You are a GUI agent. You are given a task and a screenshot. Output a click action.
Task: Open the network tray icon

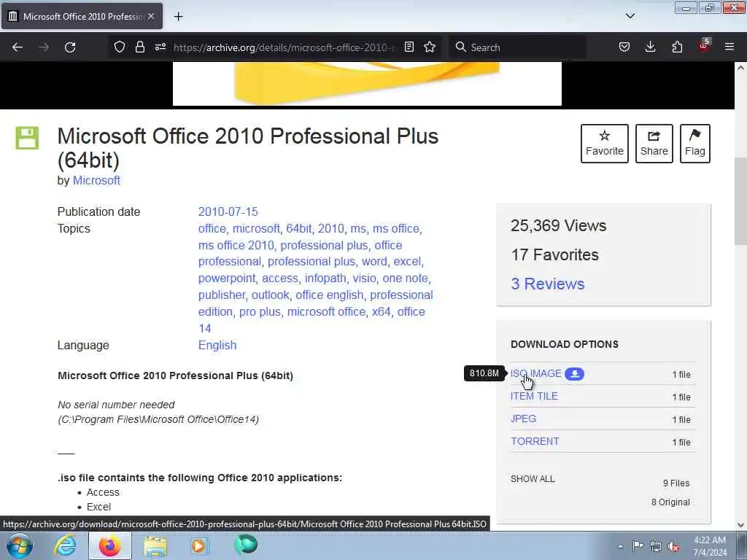click(656, 546)
